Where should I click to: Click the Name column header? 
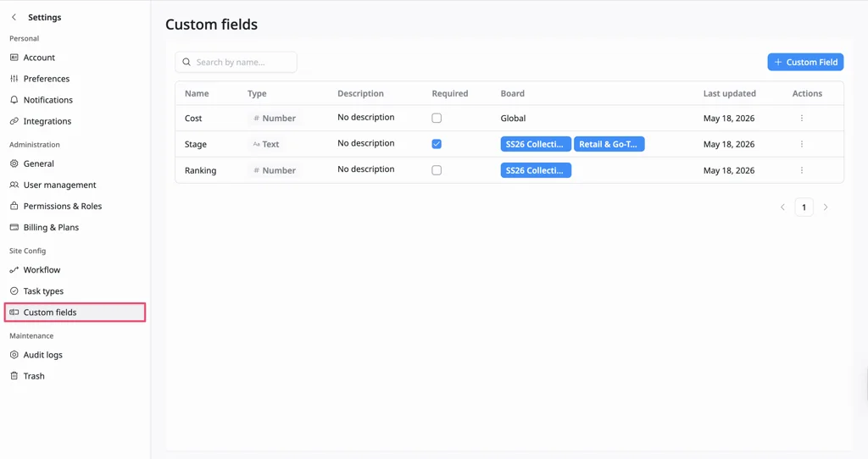[x=197, y=93]
